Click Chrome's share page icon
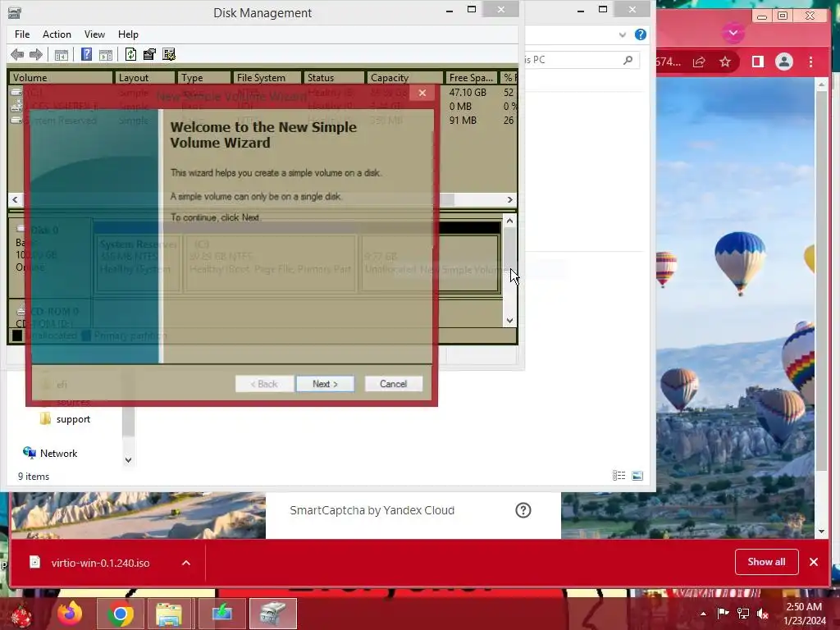Image resolution: width=840 pixels, height=630 pixels. tap(699, 62)
